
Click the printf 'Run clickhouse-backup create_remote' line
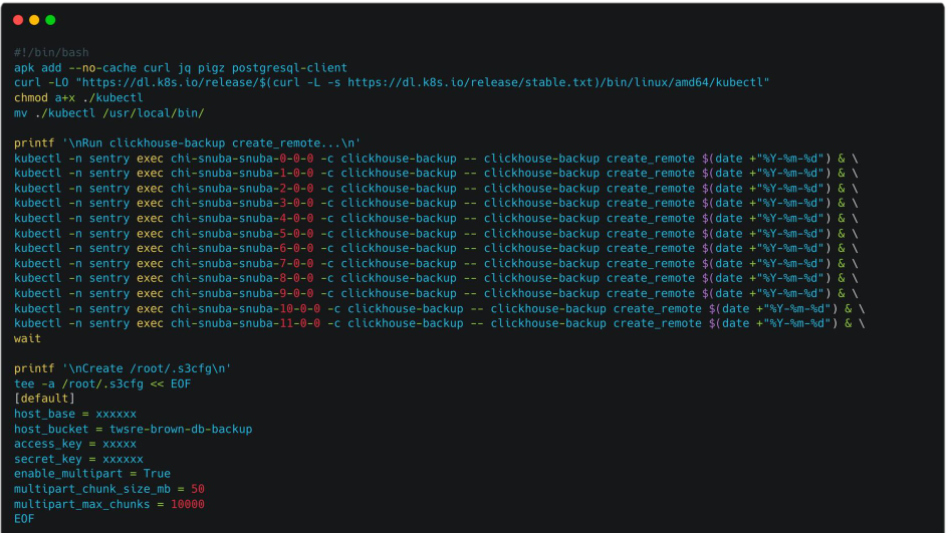pos(187,143)
